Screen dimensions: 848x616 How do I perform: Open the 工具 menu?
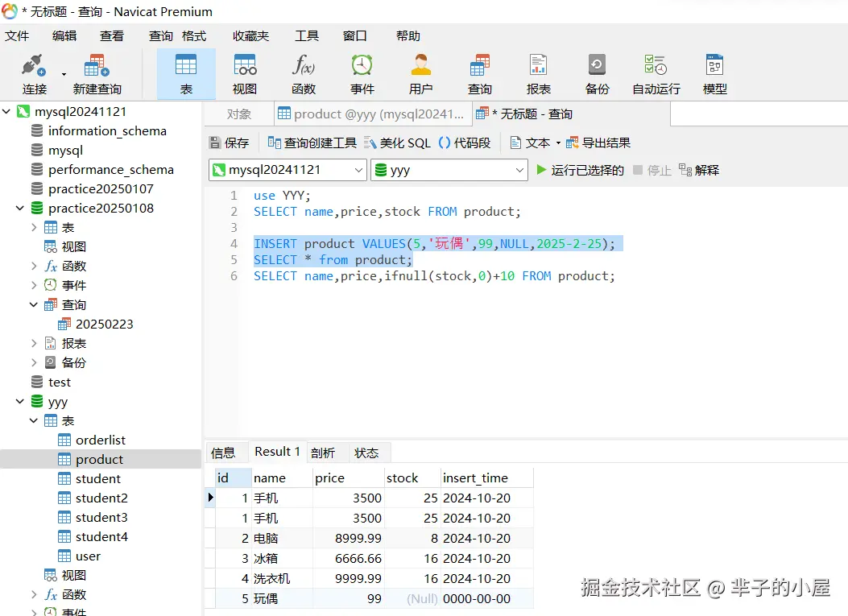pos(307,35)
